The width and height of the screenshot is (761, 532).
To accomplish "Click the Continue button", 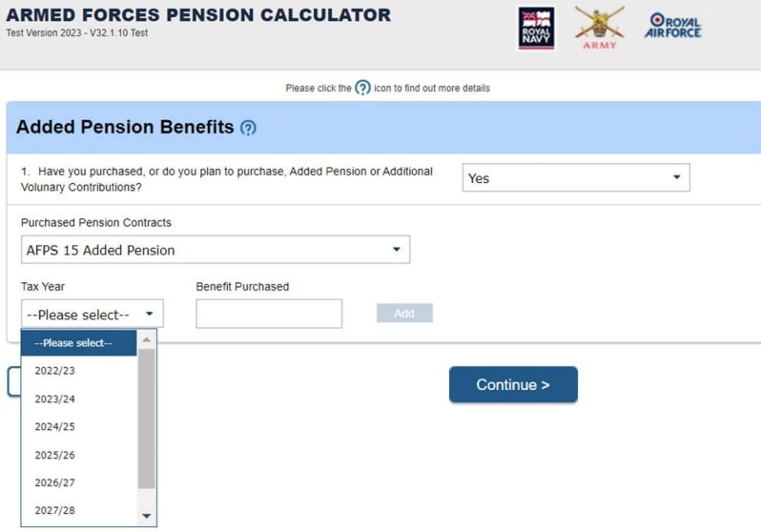I will [513, 384].
